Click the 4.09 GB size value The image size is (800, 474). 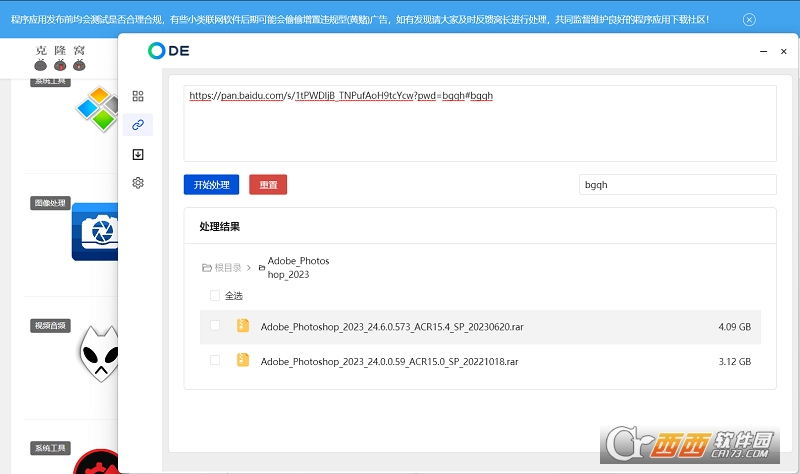click(x=734, y=327)
